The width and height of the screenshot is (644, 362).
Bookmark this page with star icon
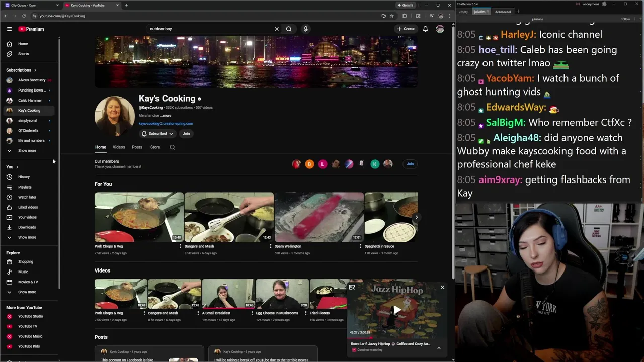coord(392,16)
